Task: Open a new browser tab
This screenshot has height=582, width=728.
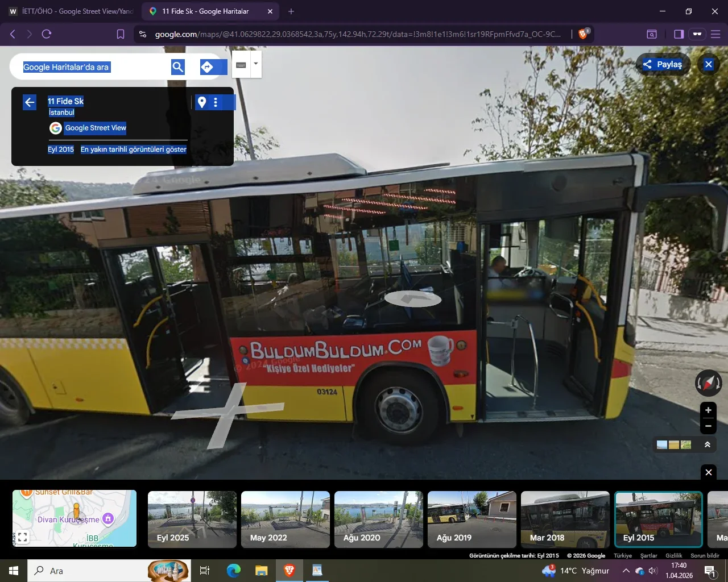Action: [291, 11]
